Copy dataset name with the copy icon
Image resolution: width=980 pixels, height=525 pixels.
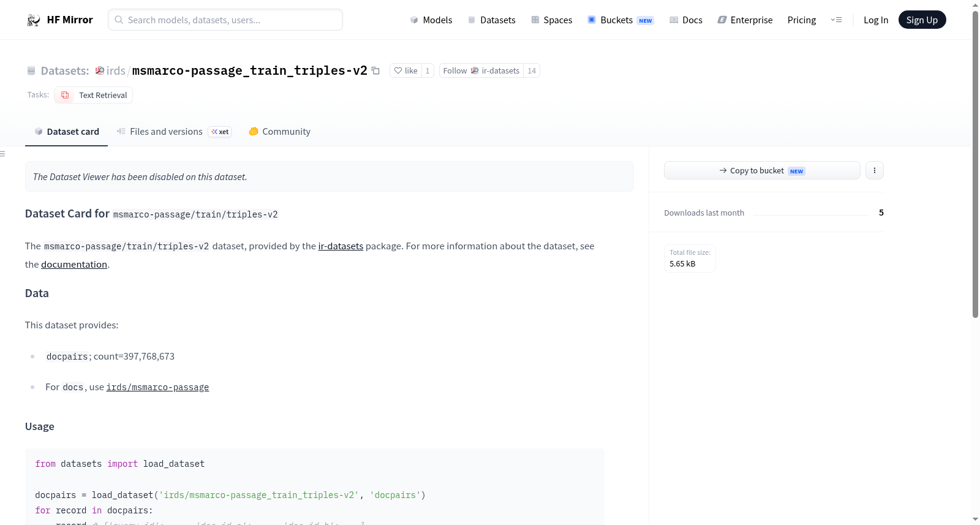tap(375, 70)
